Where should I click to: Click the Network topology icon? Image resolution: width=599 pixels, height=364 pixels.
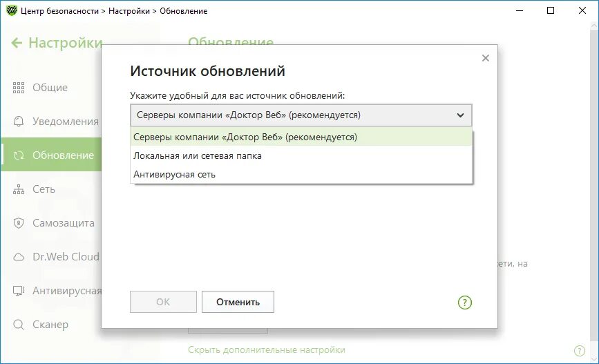pos(19,189)
